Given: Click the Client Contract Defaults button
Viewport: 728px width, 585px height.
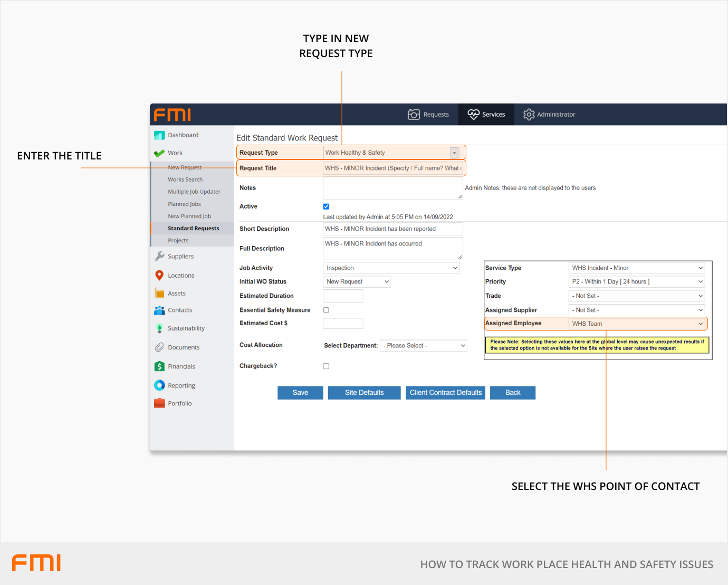Looking at the screenshot, I should [x=445, y=392].
